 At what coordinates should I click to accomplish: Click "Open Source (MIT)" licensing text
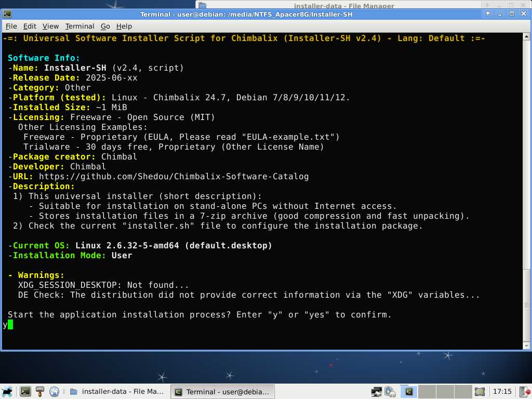click(x=171, y=117)
